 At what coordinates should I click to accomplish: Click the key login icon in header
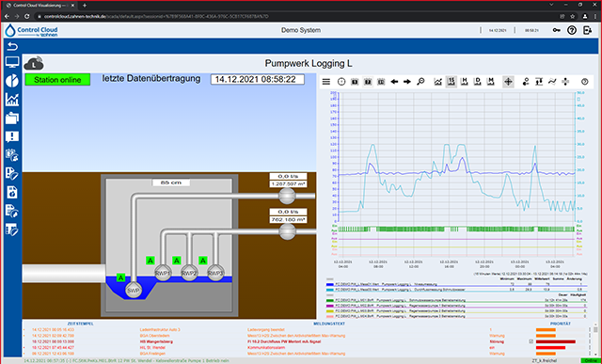[556, 30]
